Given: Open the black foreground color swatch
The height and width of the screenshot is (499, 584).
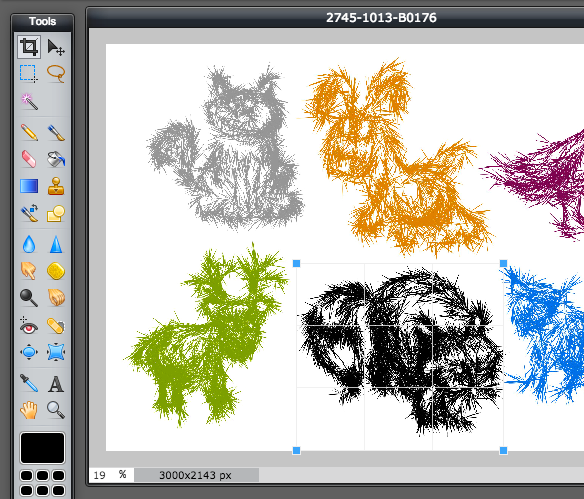Looking at the screenshot, I should point(42,448).
